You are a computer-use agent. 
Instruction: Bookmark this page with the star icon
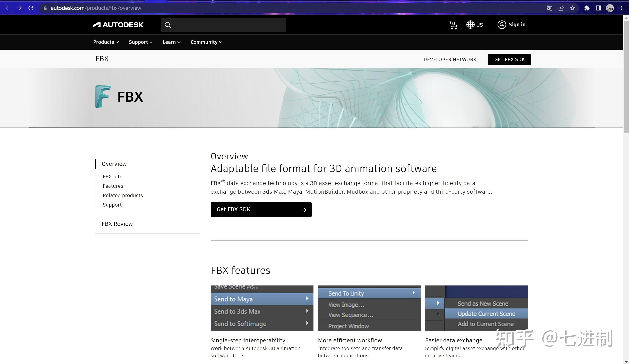[572, 8]
